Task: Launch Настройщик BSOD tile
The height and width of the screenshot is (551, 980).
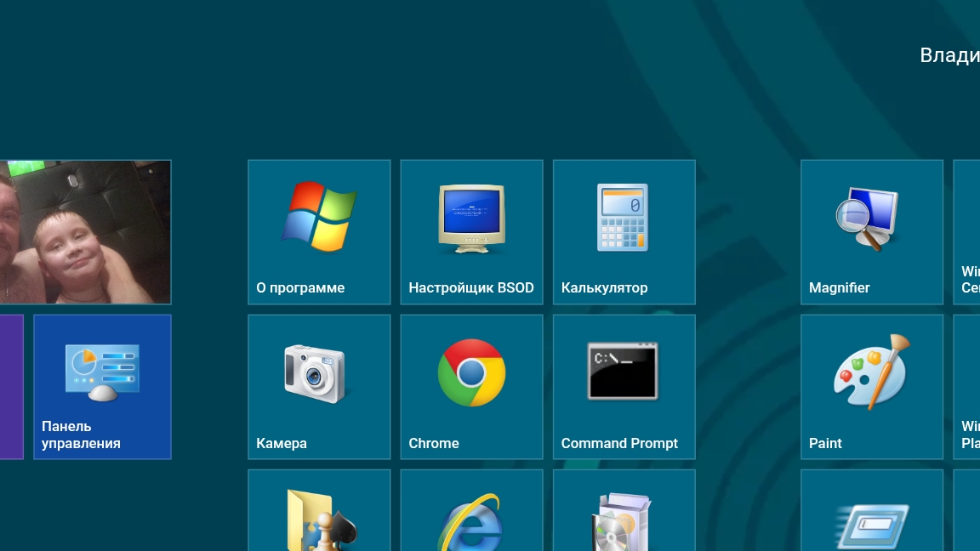Action: pyautogui.click(x=472, y=232)
